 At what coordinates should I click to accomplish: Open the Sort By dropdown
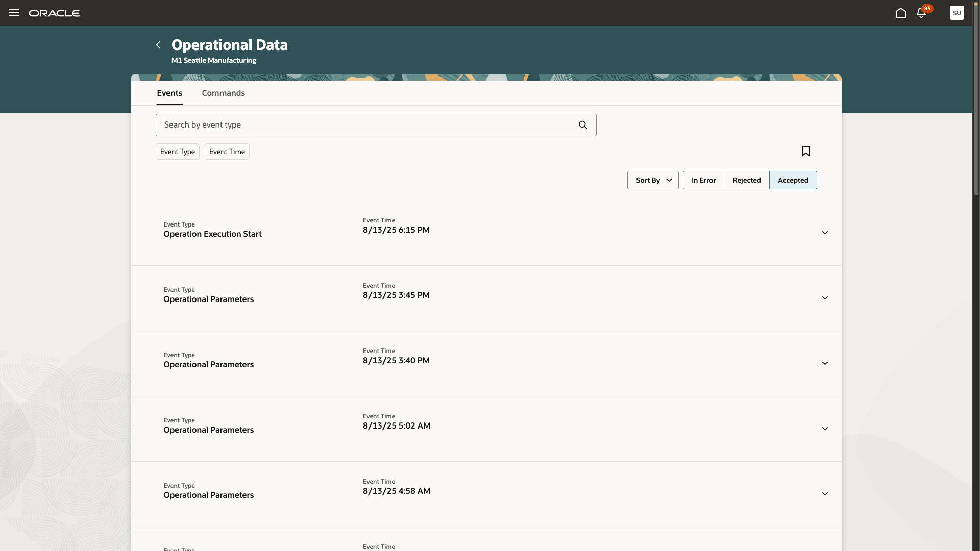pos(653,180)
